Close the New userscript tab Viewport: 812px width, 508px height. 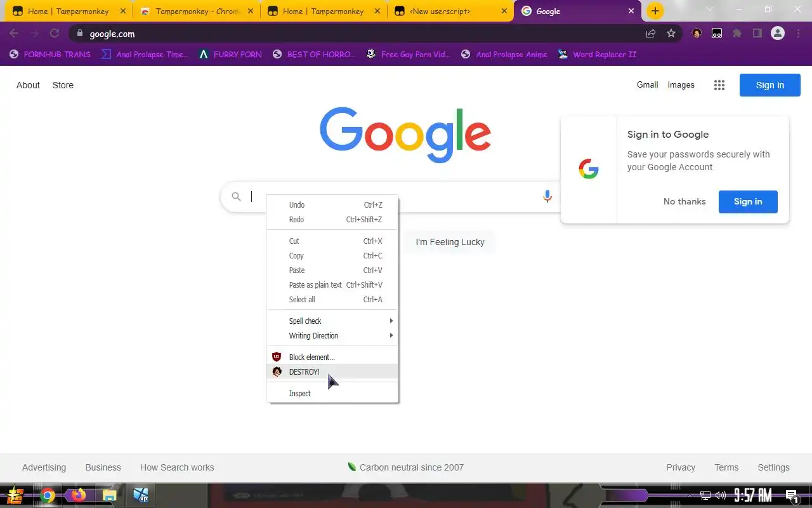click(x=504, y=11)
